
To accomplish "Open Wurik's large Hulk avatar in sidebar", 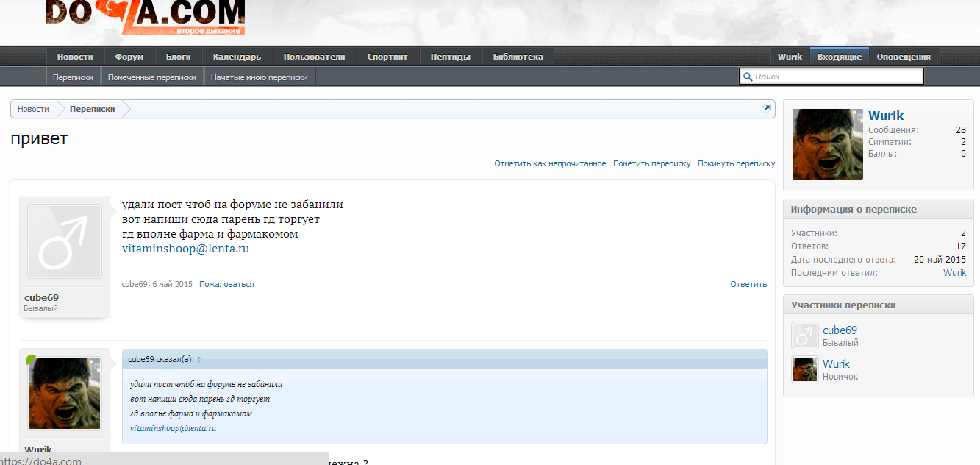I will click(x=828, y=144).
